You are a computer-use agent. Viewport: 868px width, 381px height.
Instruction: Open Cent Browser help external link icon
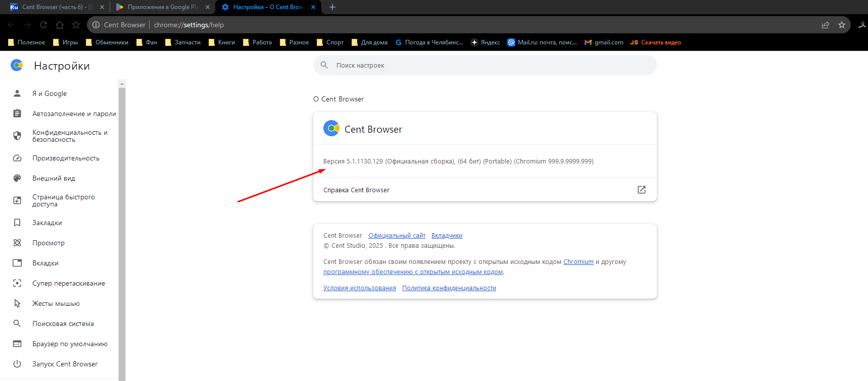tap(642, 190)
